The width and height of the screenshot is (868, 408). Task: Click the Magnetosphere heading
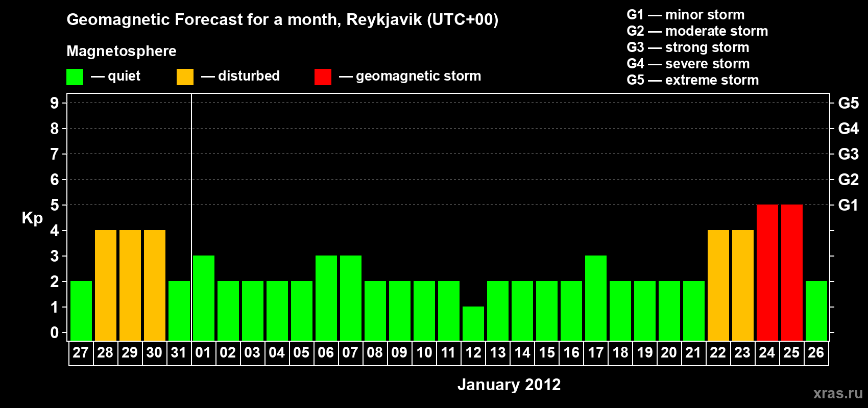pos(122,51)
